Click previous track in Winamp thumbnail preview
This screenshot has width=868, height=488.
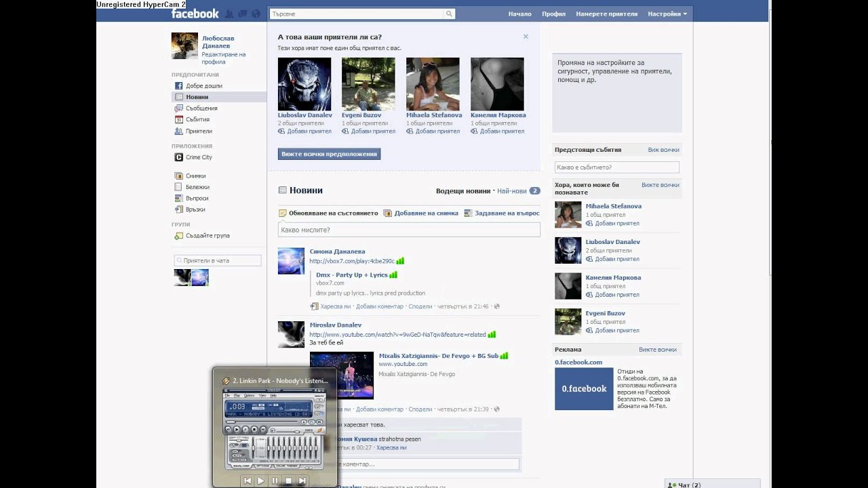(x=248, y=481)
